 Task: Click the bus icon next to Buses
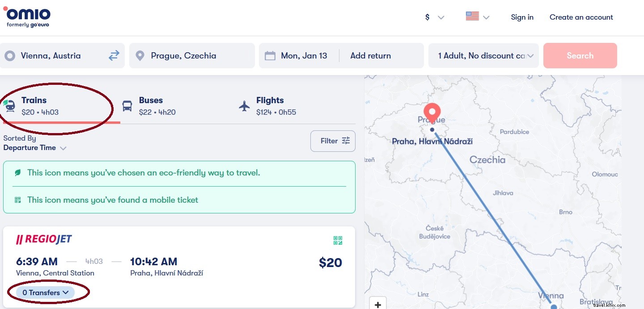(127, 106)
